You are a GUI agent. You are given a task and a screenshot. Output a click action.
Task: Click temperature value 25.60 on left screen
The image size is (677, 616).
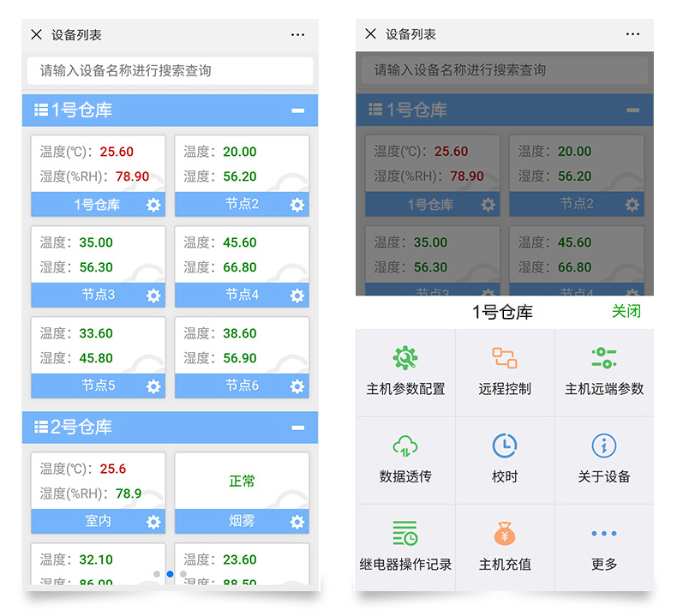click(x=117, y=152)
